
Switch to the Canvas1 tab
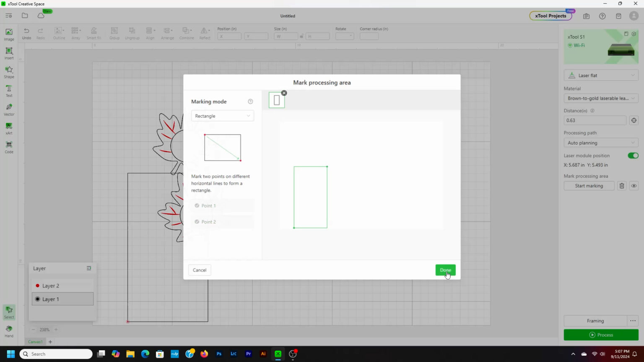pyautogui.click(x=35, y=342)
